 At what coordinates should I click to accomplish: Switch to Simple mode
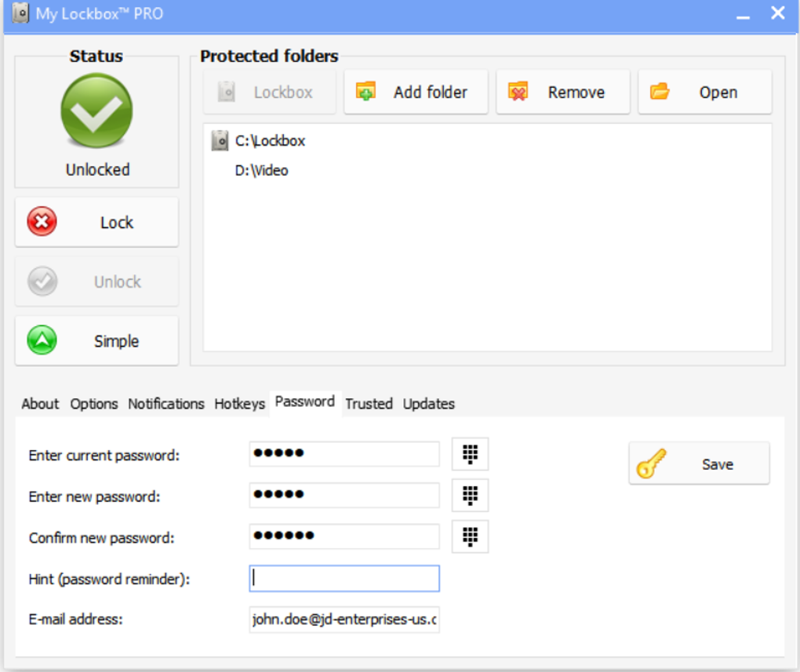point(96,341)
